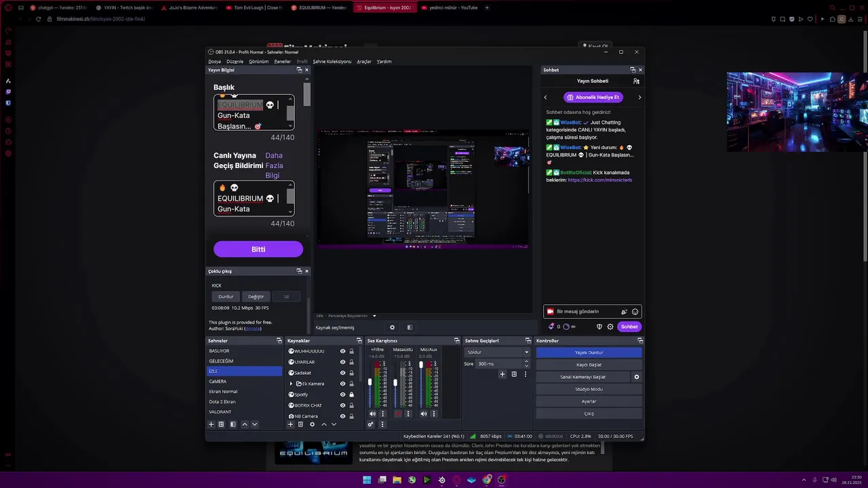Open audio mixer three-dot menu

point(382,424)
